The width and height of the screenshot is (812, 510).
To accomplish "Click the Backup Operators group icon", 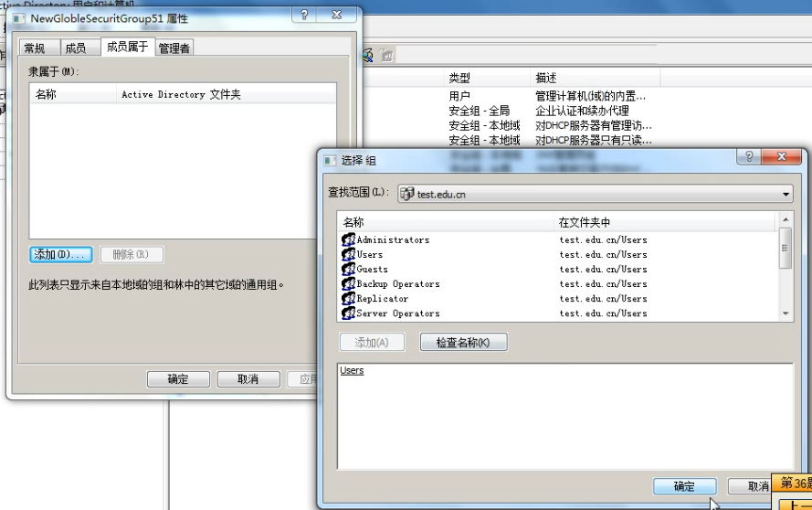I will (348, 284).
